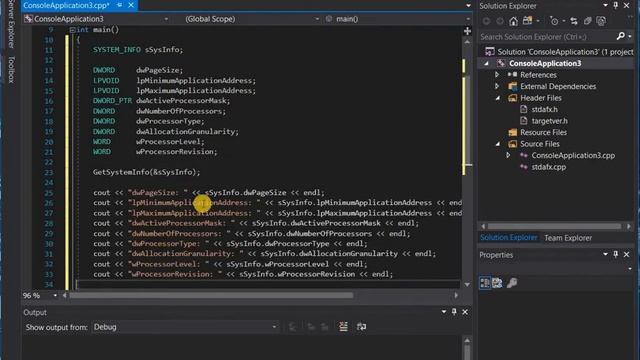Open Solution Explorer window options dropdown arrow
Image resolution: width=640 pixels, height=360 pixels.
pyautogui.click(x=605, y=5)
